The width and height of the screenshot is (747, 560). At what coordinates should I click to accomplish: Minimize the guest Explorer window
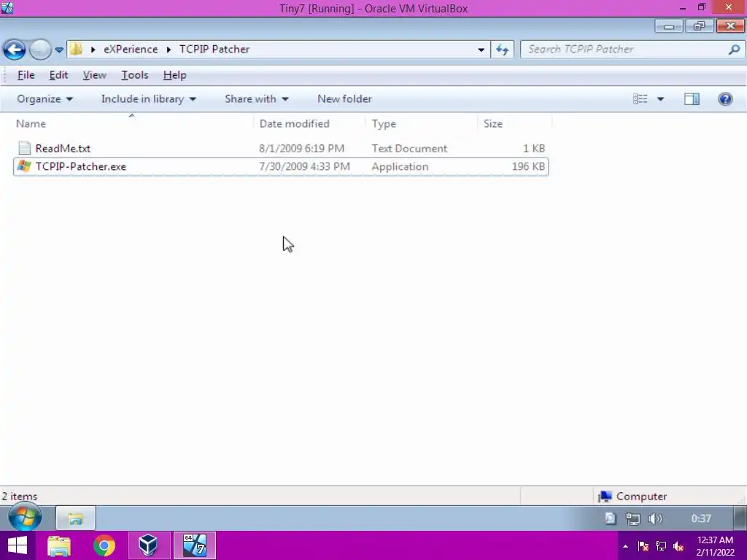pos(669,26)
